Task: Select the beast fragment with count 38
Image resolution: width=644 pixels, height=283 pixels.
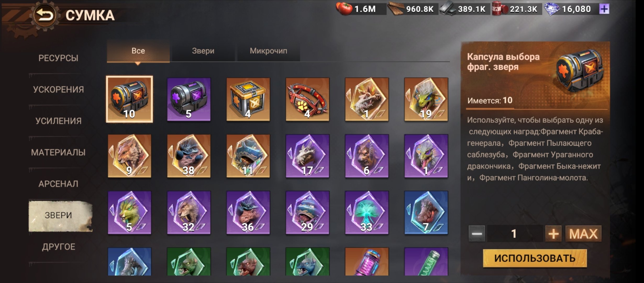Action: [189, 156]
